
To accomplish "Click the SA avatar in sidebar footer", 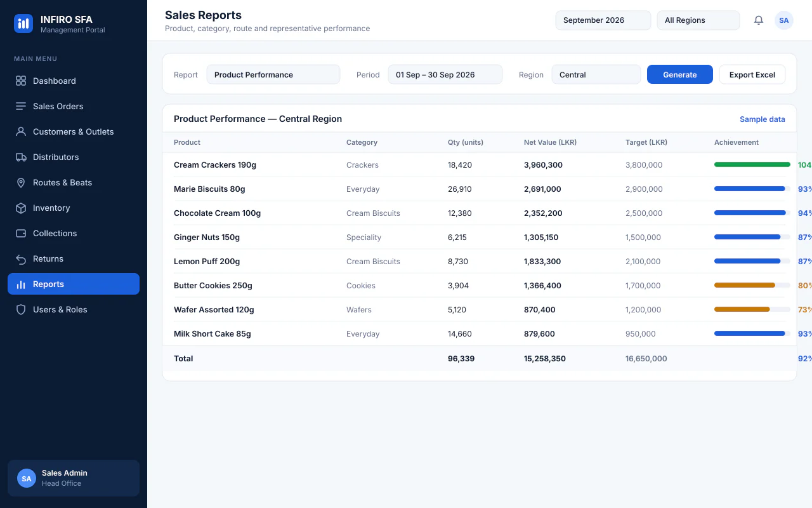I will coord(27,478).
